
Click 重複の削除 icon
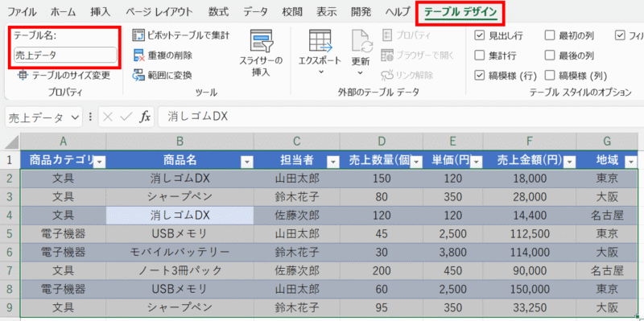[x=138, y=55]
